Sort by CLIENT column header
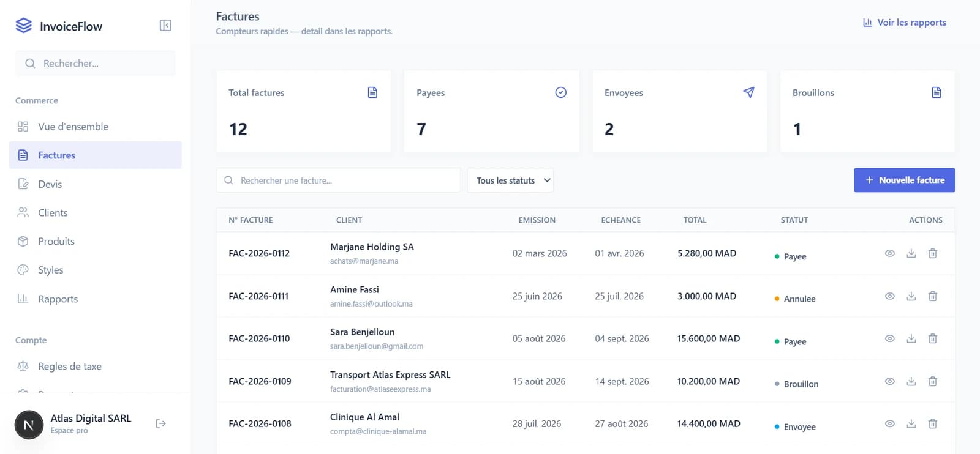 pos(349,220)
